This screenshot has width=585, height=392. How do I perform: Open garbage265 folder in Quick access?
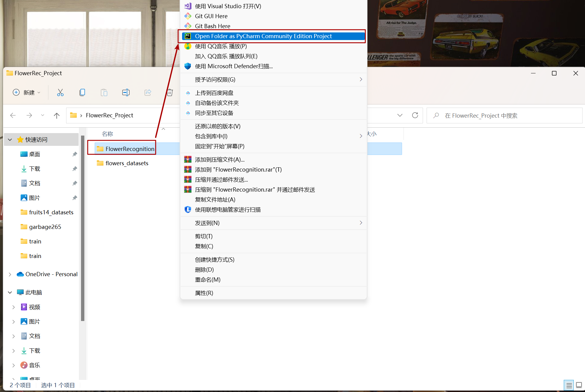(x=45, y=227)
